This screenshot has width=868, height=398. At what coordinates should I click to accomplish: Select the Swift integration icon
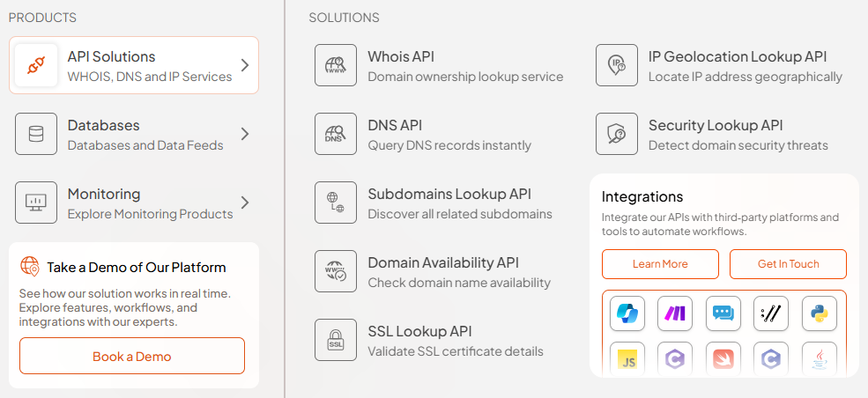click(x=723, y=360)
